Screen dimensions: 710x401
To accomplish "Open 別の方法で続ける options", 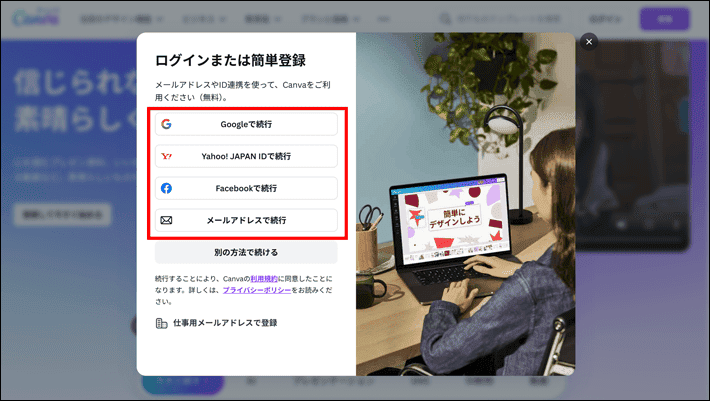I will [x=246, y=253].
